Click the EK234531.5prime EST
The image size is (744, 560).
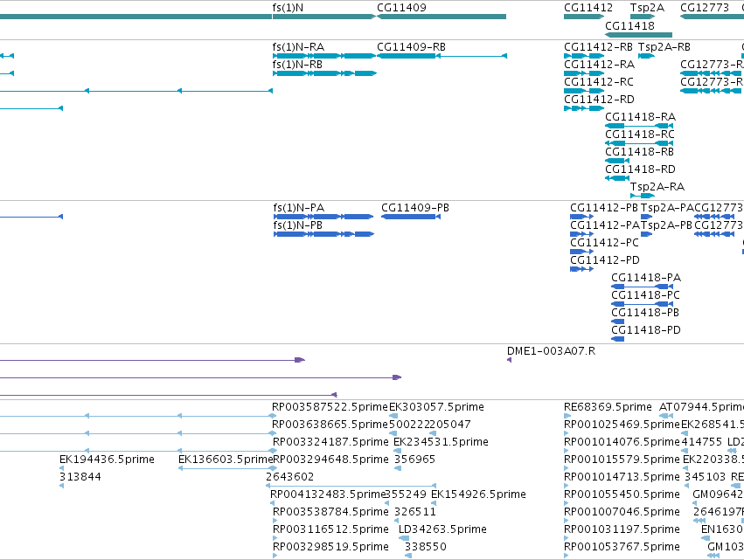point(398,451)
